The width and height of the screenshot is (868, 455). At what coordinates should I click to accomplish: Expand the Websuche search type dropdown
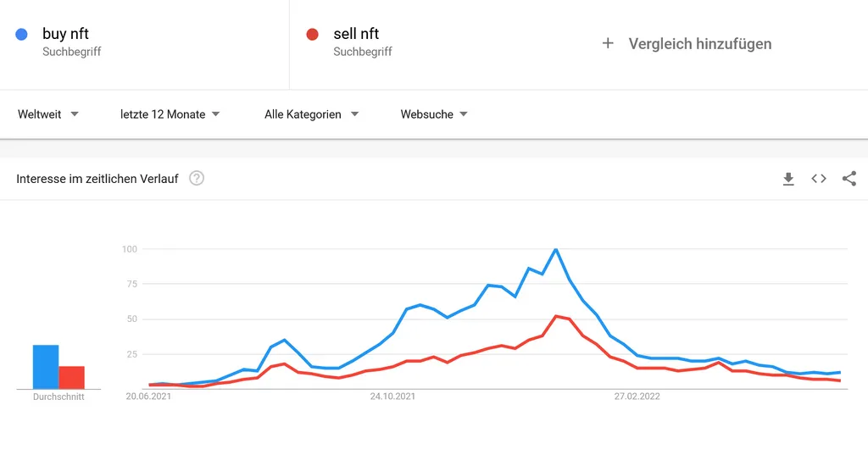pyautogui.click(x=434, y=114)
